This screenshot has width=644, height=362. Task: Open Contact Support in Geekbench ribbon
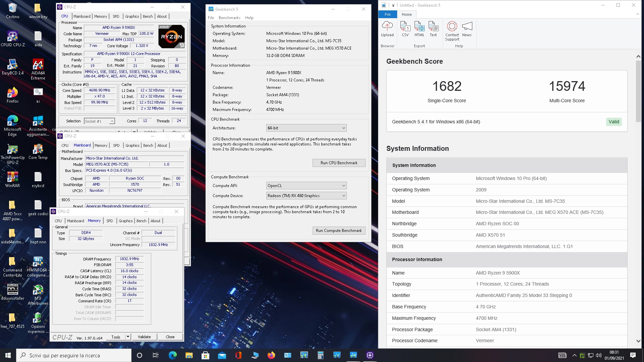coord(452,31)
